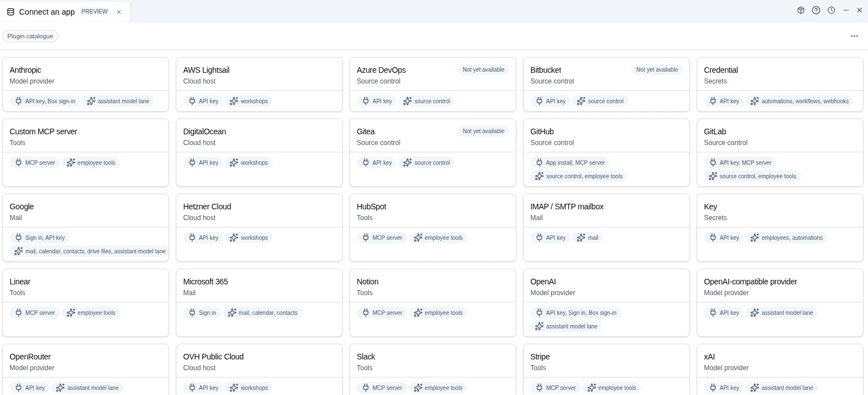Open the GitHub card title
This screenshot has width=868, height=395.
pyautogui.click(x=542, y=131)
